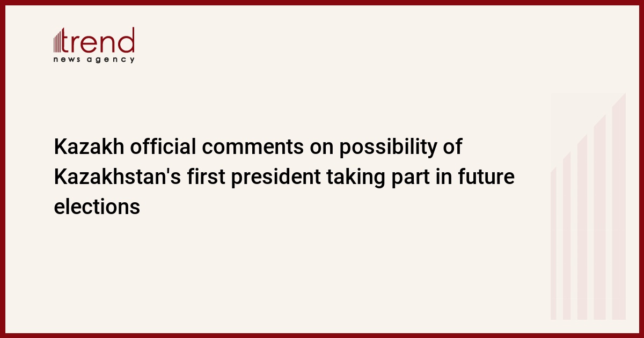The height and width of the screenshot is (338, 644).
Task: Click the shortest bar in the watermark
Action: (554, 244)
